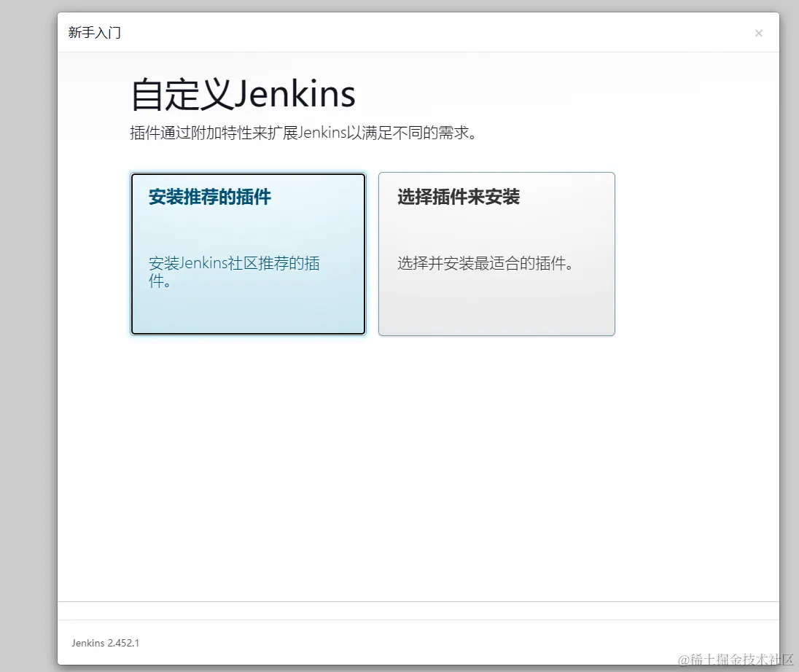This screenshot has height=672, width=799.
Task: Click the 安装Jenkins社区推荐的插件 description
Action: [x=235, y=272]
